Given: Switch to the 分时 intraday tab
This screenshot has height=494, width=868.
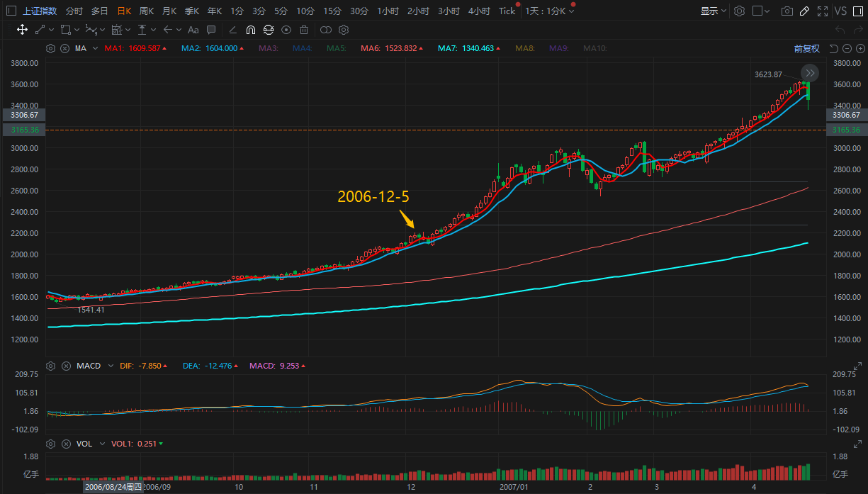Looking at the screenshot, I should (74, 11).
